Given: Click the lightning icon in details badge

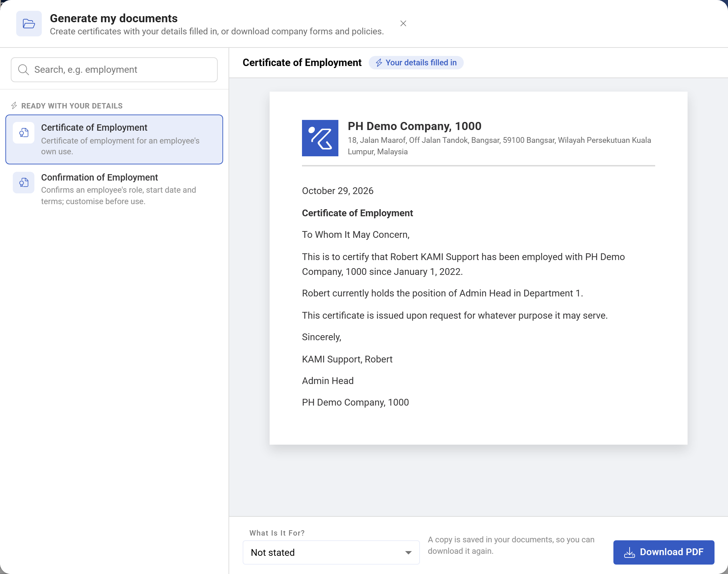Looking at the screenshot, I should (379, 63).
